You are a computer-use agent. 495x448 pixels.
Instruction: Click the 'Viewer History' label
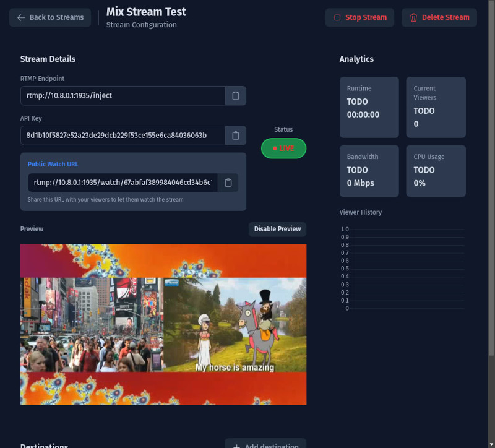click(361, 212)
